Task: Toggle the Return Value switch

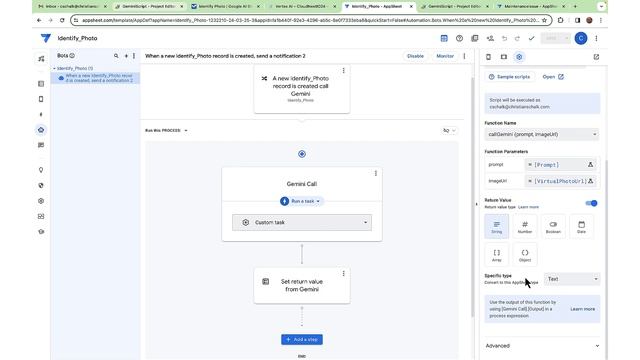Action: tap(591, 203)
